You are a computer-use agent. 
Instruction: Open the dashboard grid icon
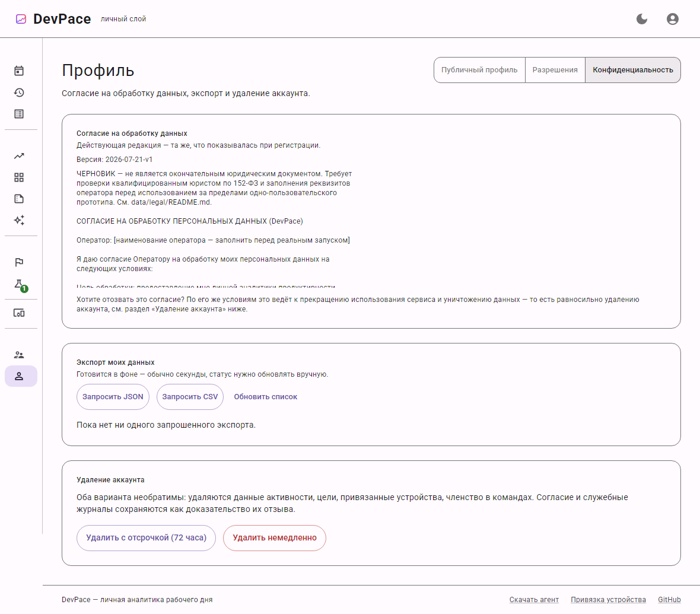coord(19,177)
